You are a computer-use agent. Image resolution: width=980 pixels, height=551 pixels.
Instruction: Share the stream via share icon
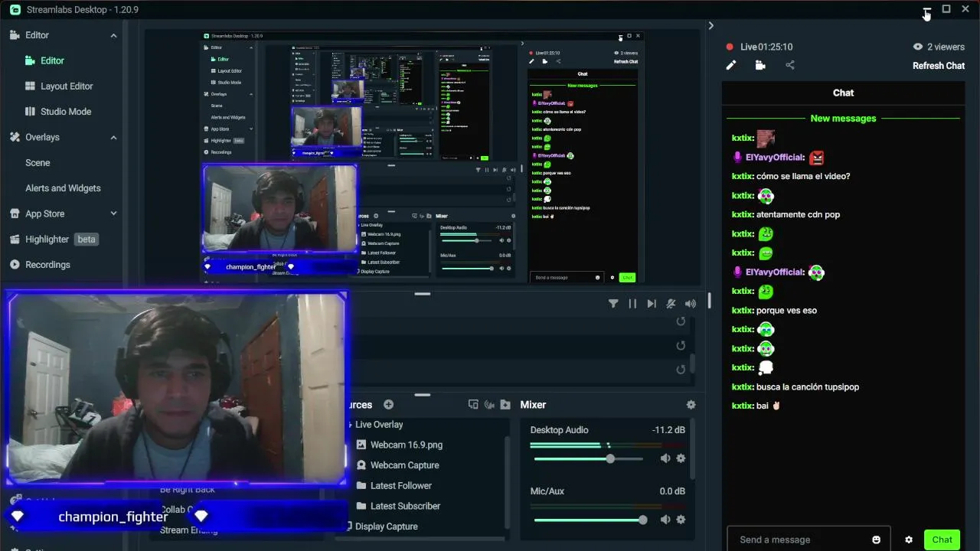(790, 65)
